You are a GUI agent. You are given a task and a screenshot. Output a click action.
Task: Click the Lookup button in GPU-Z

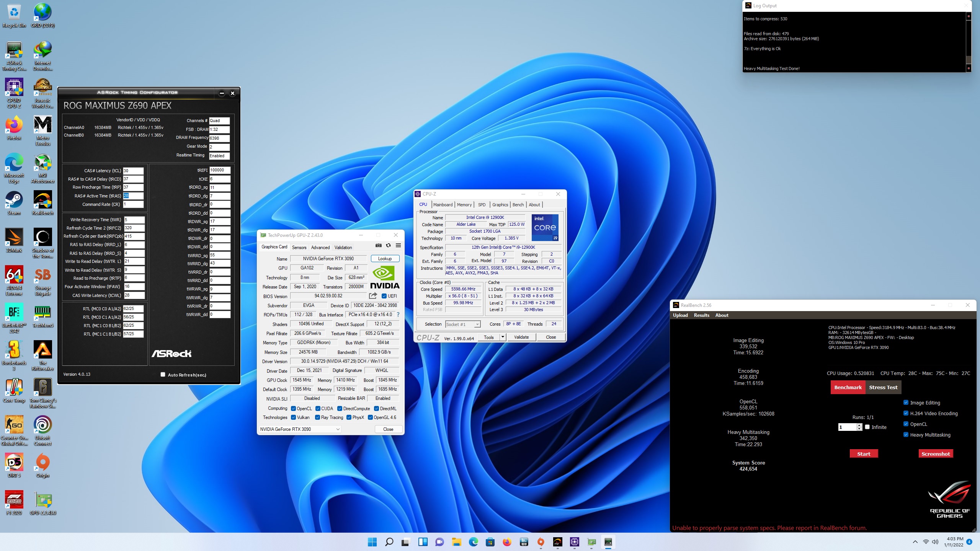(385, 259)
